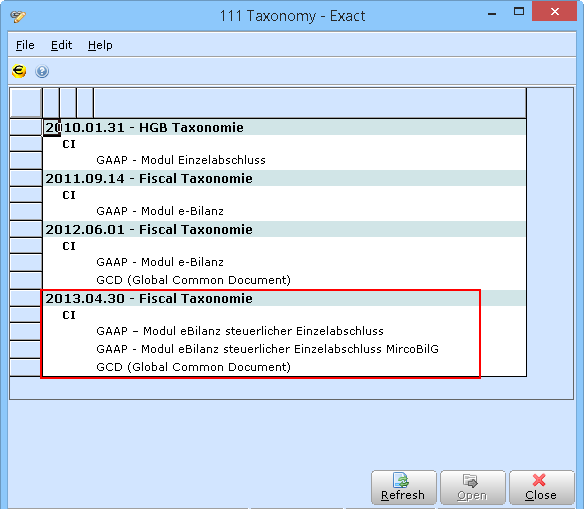584x509 pixels.
Task: Maximize the 111 Taxonomy window
Action: pyautogui.click(x=519, y=12)
